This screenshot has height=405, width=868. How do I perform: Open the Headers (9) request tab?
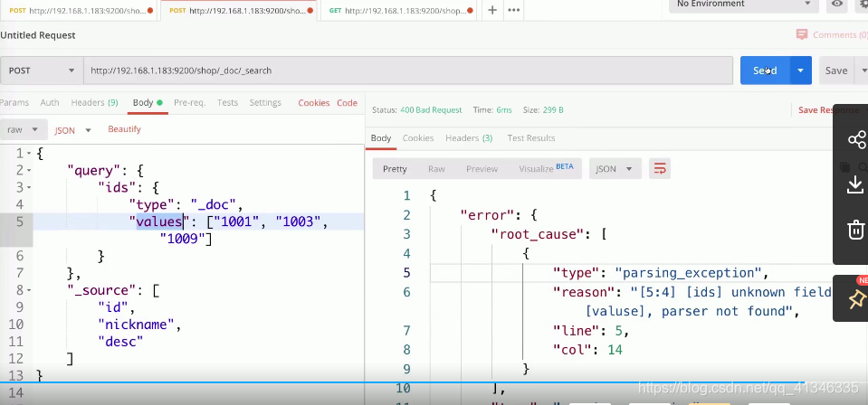[94, 102]
